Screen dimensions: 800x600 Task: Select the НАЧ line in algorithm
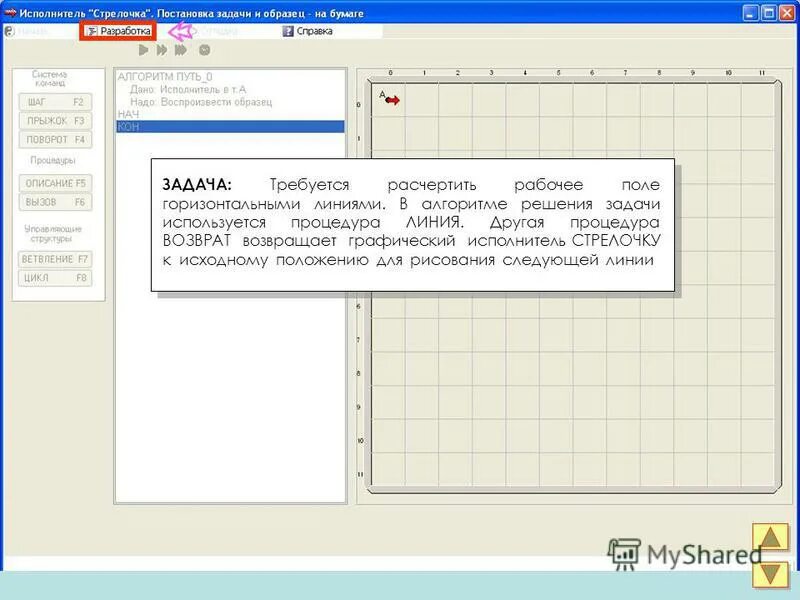tap(128, 114)
